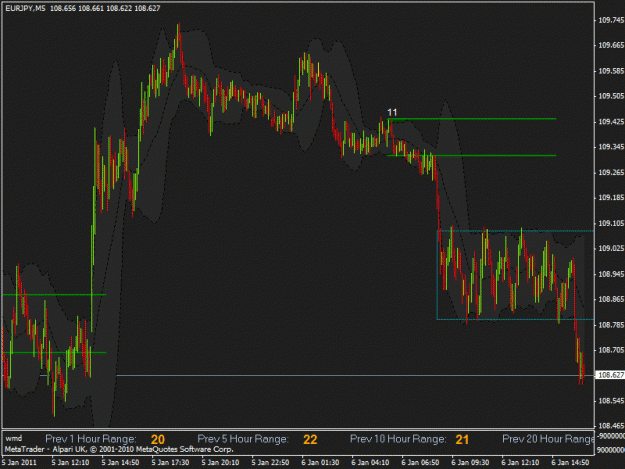
Task: Select the green horizontal line near 109.32
Action: click(472, 155)
